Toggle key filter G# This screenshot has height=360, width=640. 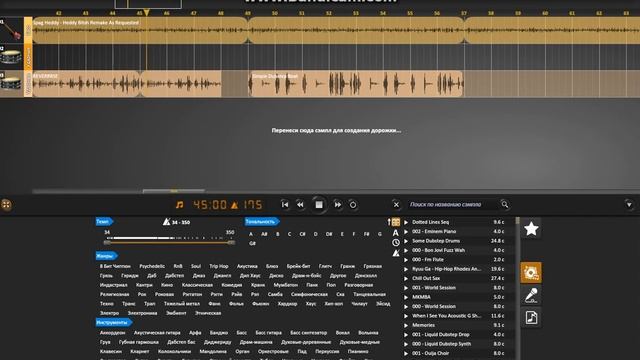pyautogui.click(x=252, y=244)
